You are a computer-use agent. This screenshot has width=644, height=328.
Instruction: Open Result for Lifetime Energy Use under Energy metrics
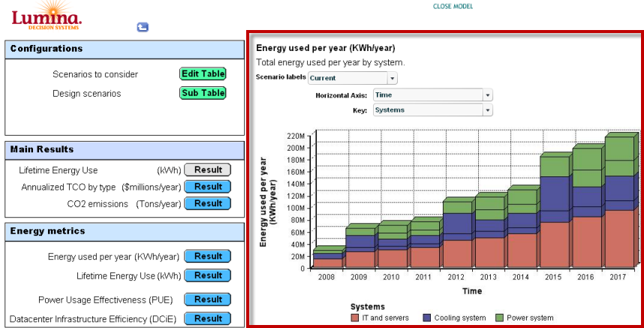[207, 275]
